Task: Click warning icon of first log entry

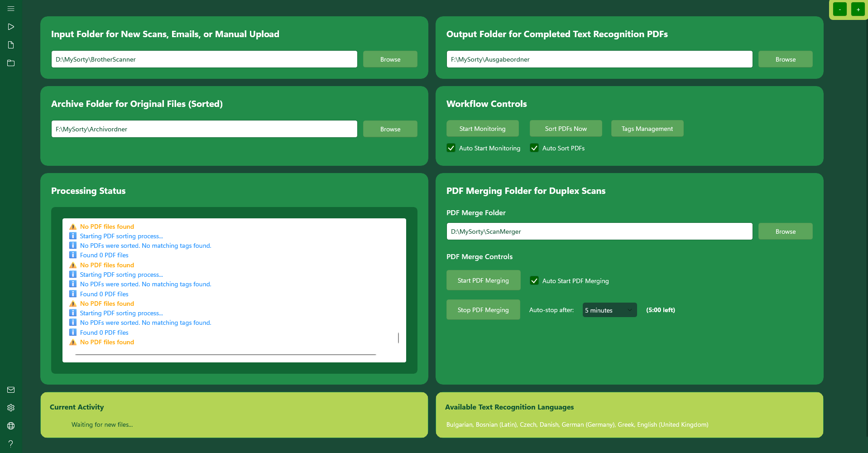Action: 72,226
